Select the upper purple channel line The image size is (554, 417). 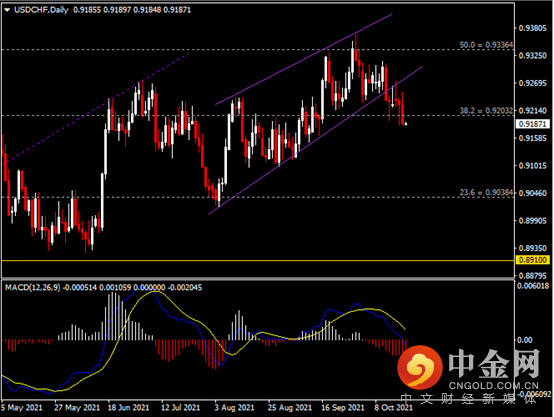[304, 59]
